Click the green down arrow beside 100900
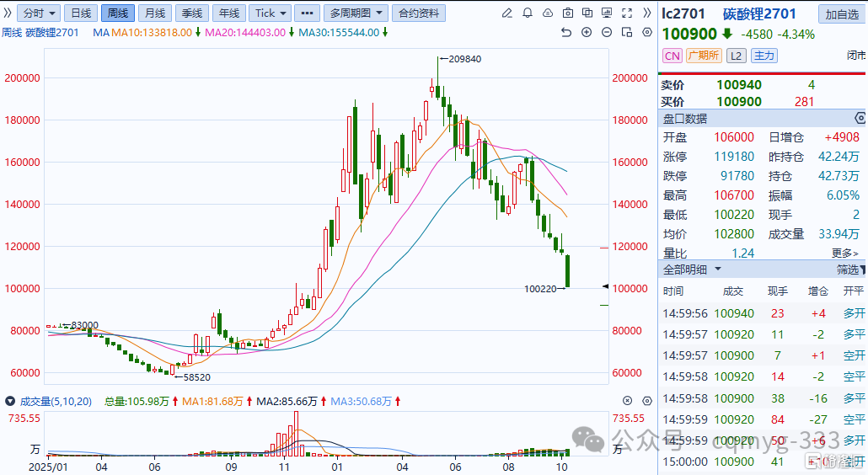Viewport: 868px width, 475px height. click(727, 34)
